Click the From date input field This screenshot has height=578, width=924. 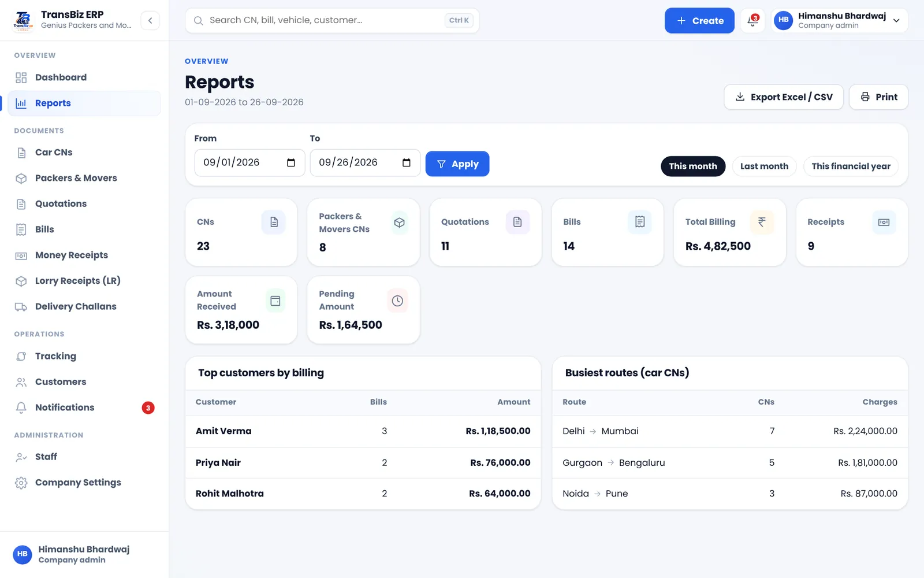249,163
